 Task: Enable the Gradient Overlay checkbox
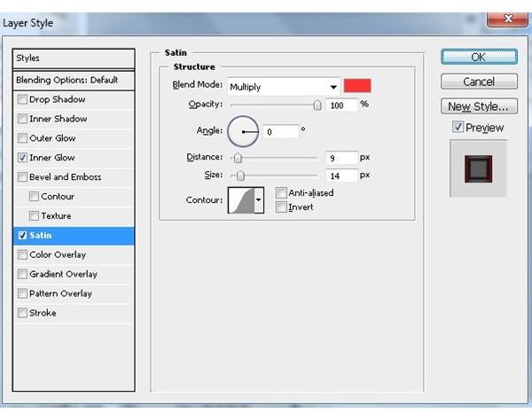(x=22, y=274)
